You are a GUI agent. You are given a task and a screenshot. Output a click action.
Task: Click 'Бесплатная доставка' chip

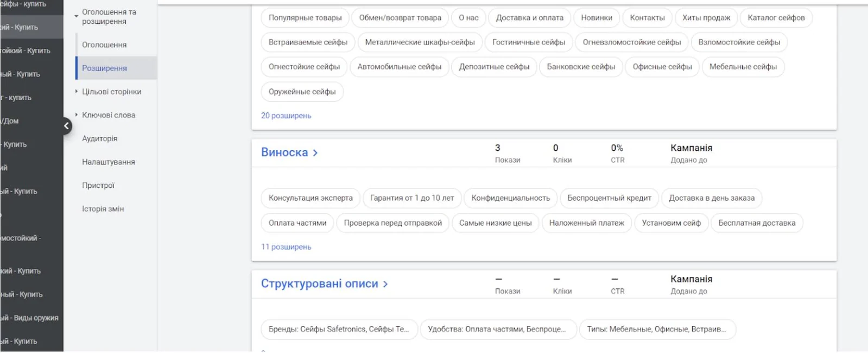point(757,223)
